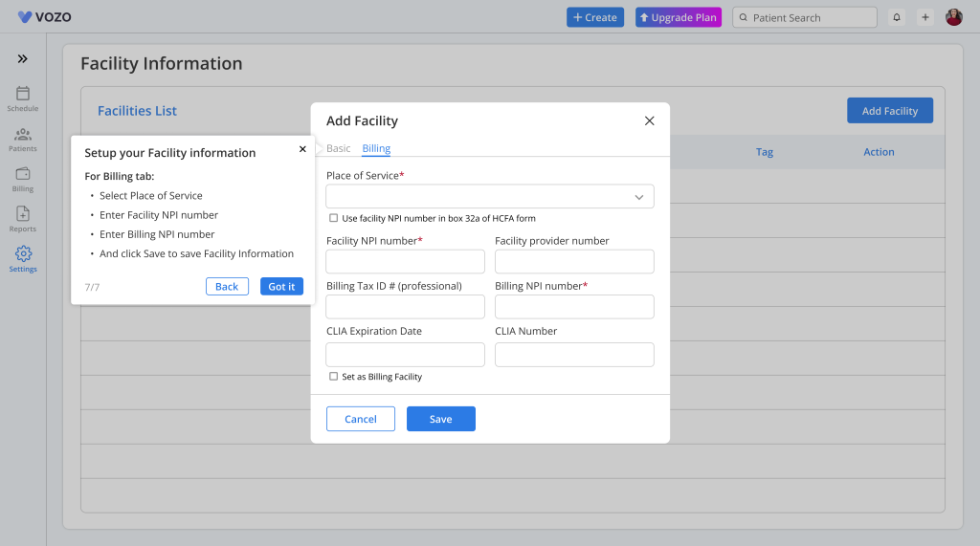
Task: Click the Upgrade Plan button
Action: pyautogui.click(x=679, y=17)
